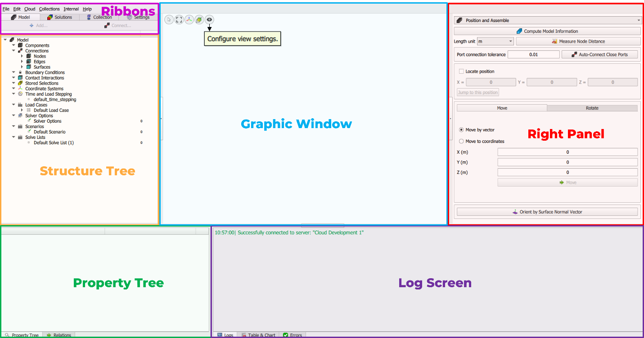Click the Boundary Conditions lock icon

[20, 72]
